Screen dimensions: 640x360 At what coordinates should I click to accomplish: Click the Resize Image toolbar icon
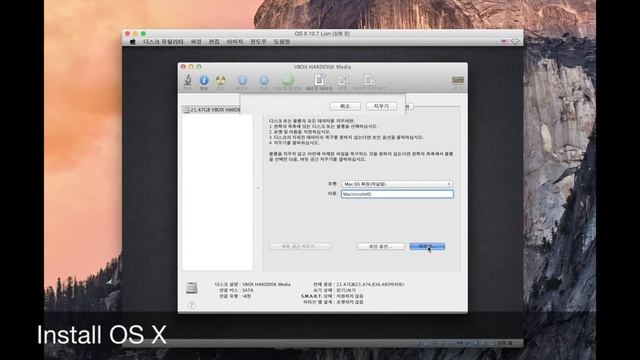coord(369,80)
